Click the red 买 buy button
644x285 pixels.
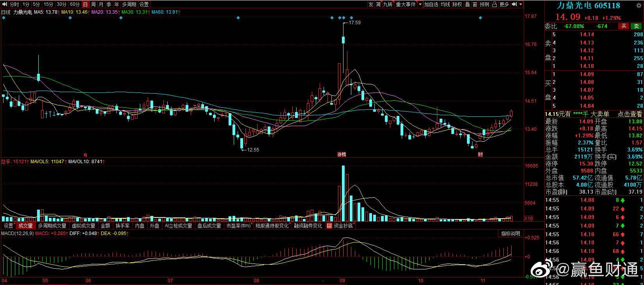(624, 26)
